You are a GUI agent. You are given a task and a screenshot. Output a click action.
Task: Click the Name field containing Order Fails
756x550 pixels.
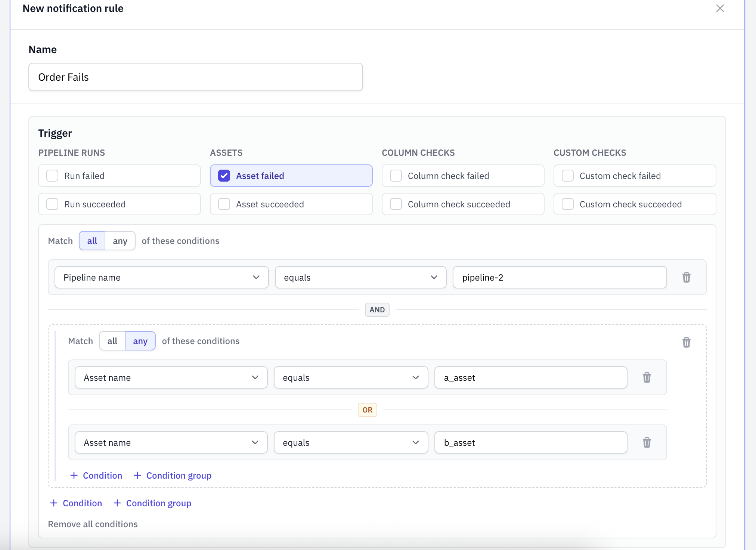pos(196,77)
